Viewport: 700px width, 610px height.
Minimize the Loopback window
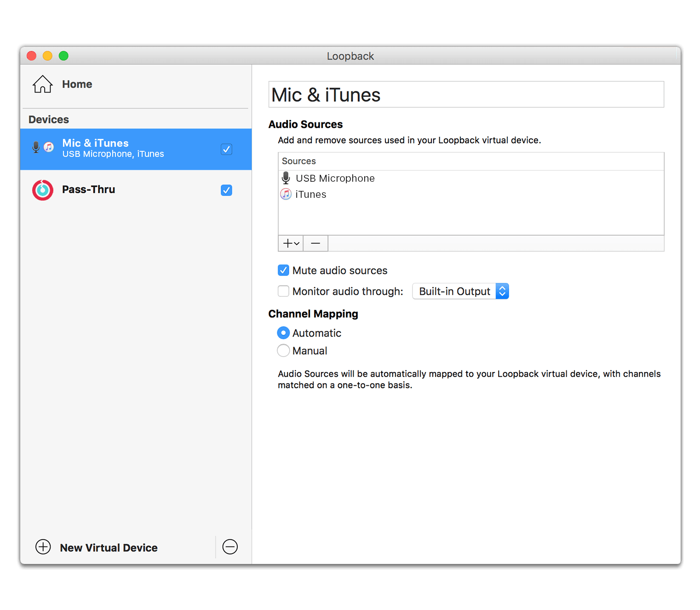point(47,56)
